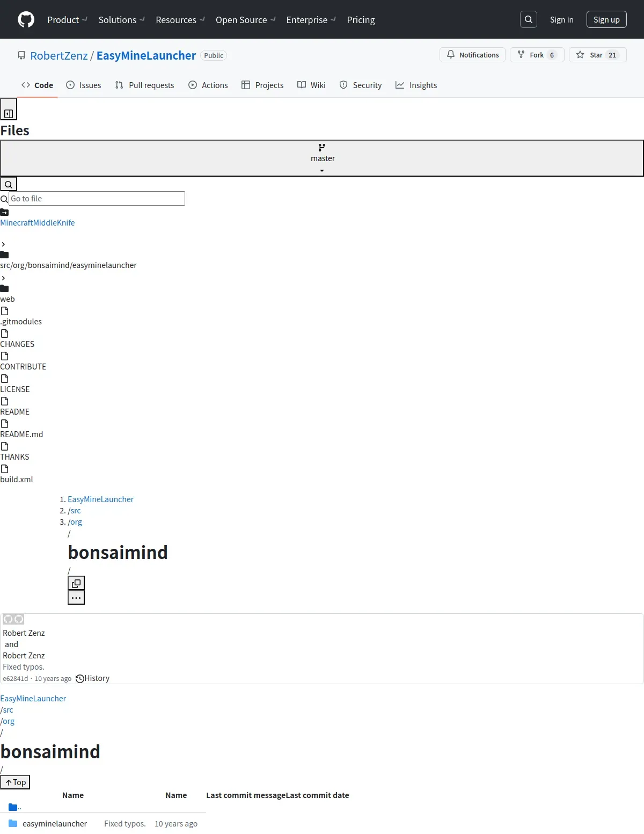This screenshot has height=834, width=644.
Task: Click the file icon above LICENSE
Action: point(4,379)
